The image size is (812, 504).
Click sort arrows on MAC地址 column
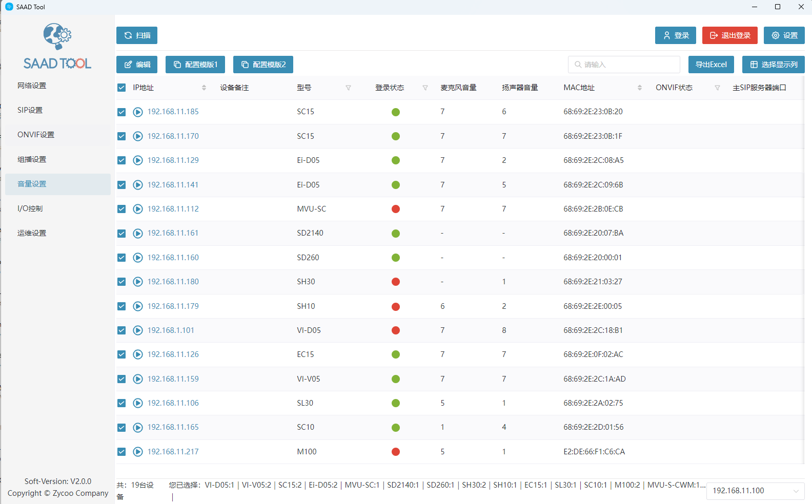(x=639, y=88)
